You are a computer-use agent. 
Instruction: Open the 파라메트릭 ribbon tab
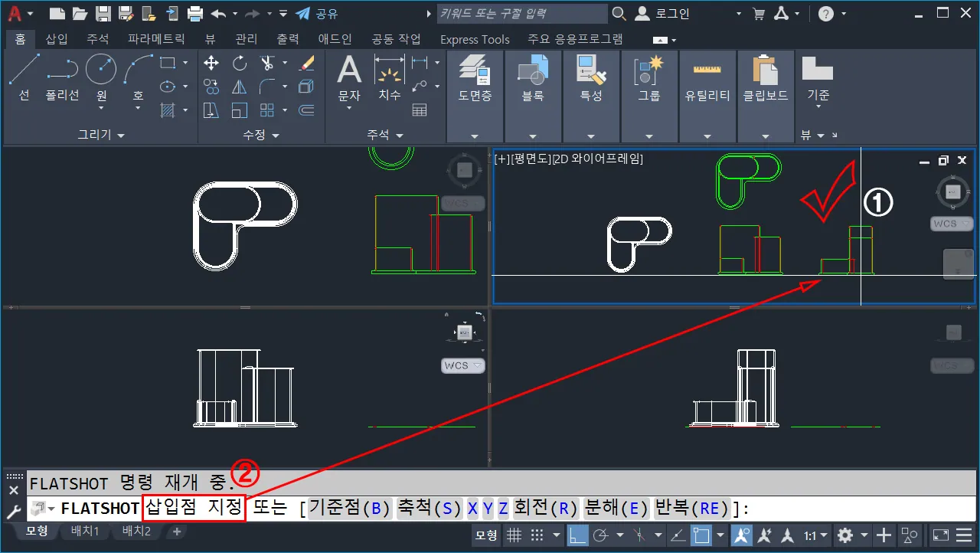point(156,39)
